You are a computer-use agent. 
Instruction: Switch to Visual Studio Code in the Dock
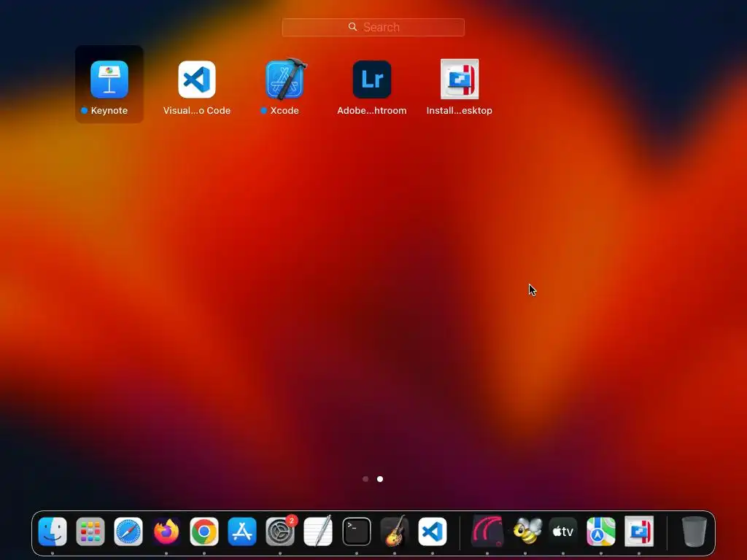(433, 532)
